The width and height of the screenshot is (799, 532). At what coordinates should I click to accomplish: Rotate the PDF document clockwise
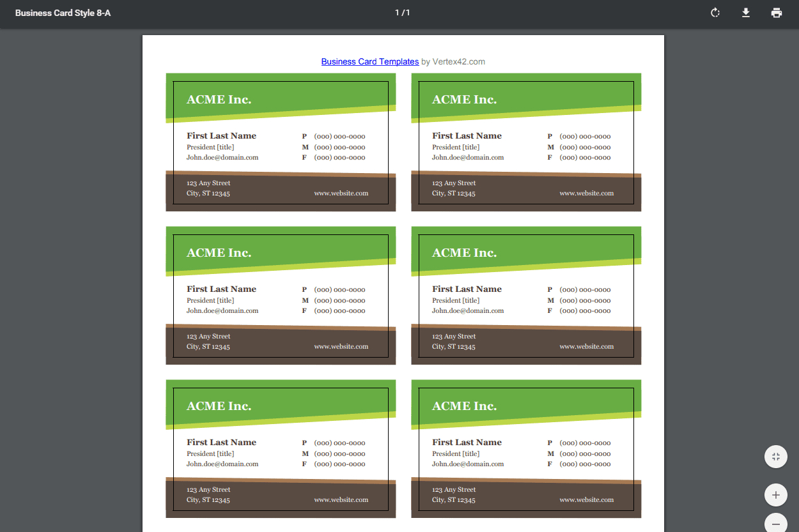point(715,13)
